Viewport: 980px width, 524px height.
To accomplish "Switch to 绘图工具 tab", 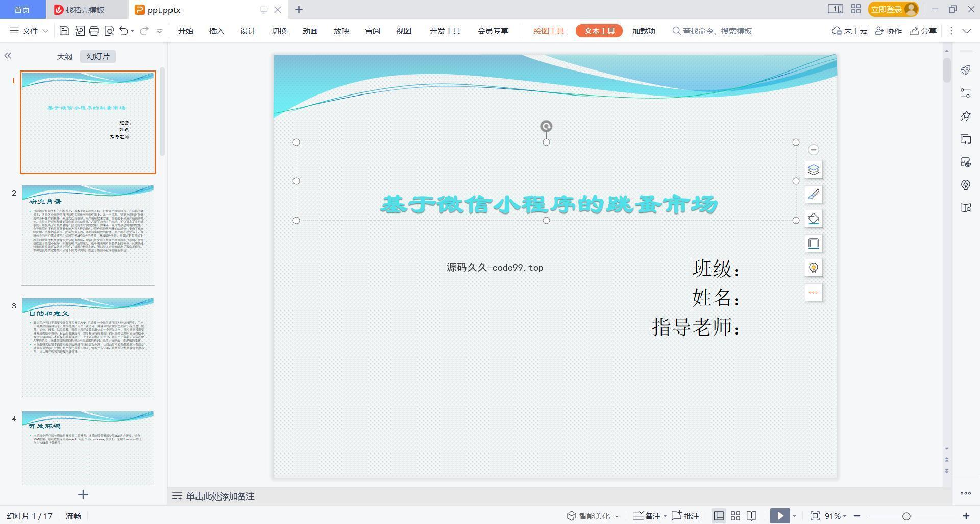I will 549,31.
